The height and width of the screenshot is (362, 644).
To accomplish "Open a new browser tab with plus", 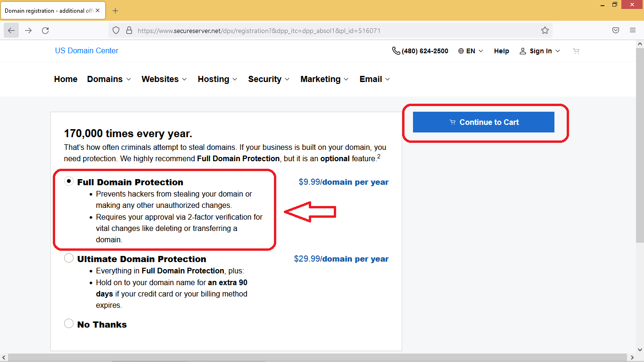I will coord(116,11).
